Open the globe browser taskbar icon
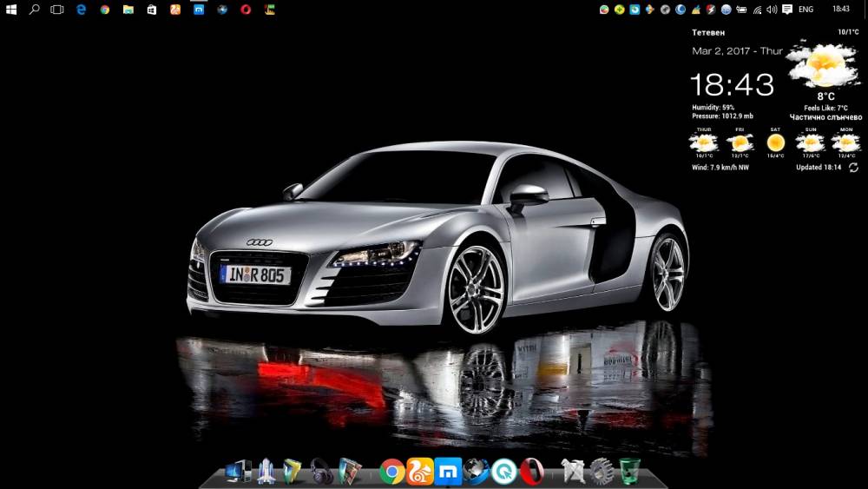868x489 pixels. pos(222,10)
